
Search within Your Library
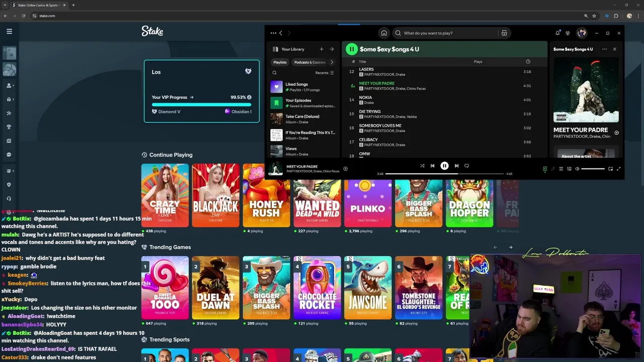tap(274, 73)
